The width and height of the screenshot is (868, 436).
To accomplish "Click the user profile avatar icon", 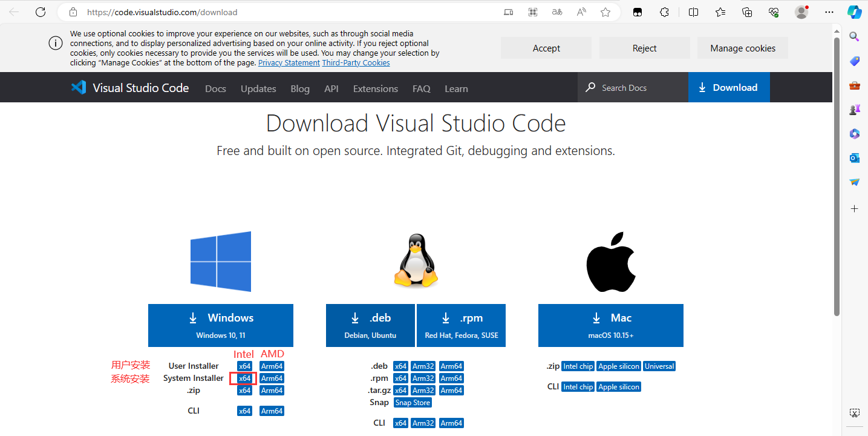I will (801, 12).
